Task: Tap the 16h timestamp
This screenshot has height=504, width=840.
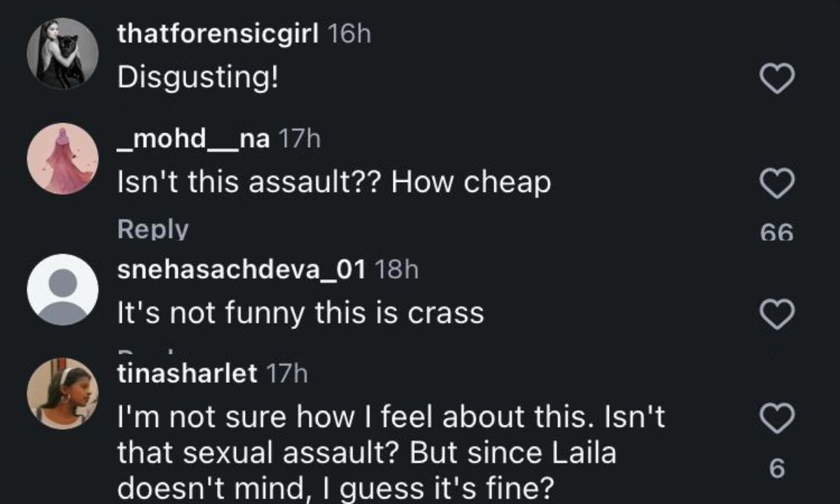Action: (349, 35)
